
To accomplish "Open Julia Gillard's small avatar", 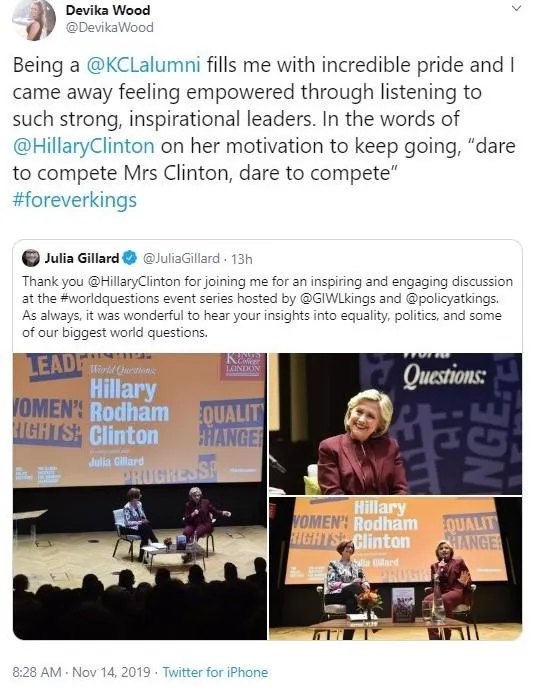I will (x=31, y=258).
